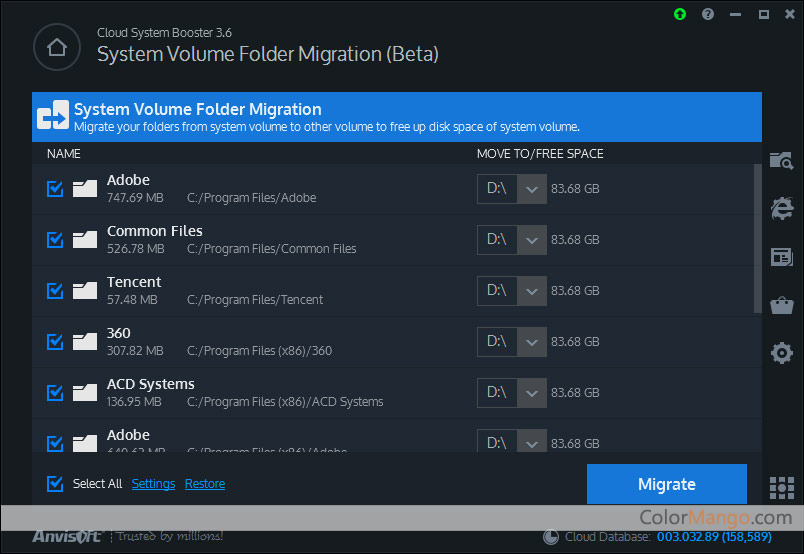Uncheck the Common Files checkbox
This screenshot has width=804, height=554.
click(x=55, y=240)
